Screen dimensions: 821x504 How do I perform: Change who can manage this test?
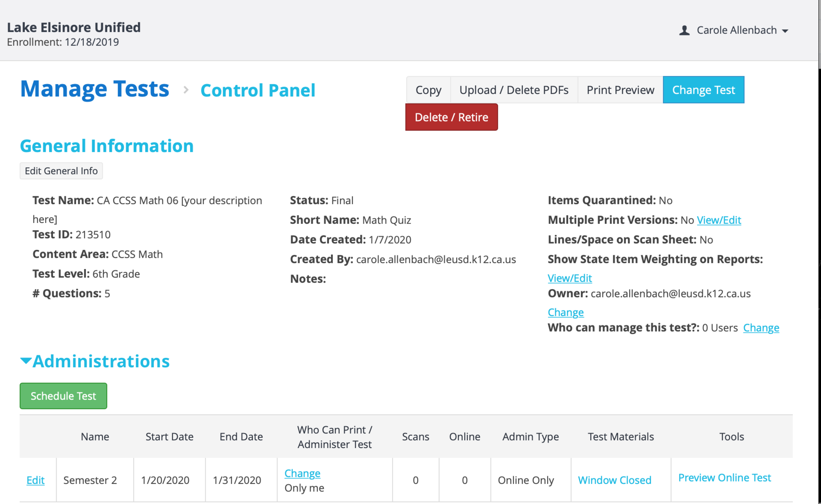(761, 328)
